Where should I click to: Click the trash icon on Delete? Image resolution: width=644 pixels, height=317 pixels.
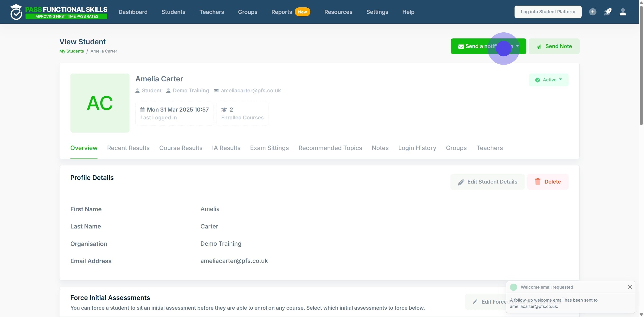coord(538,182)
